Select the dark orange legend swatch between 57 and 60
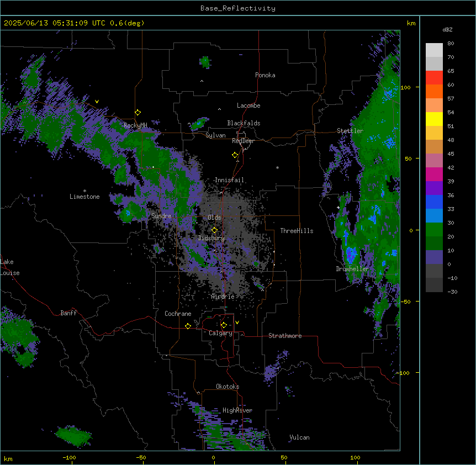The width and height of the screenshot is (476, 465). coord(434,91)
